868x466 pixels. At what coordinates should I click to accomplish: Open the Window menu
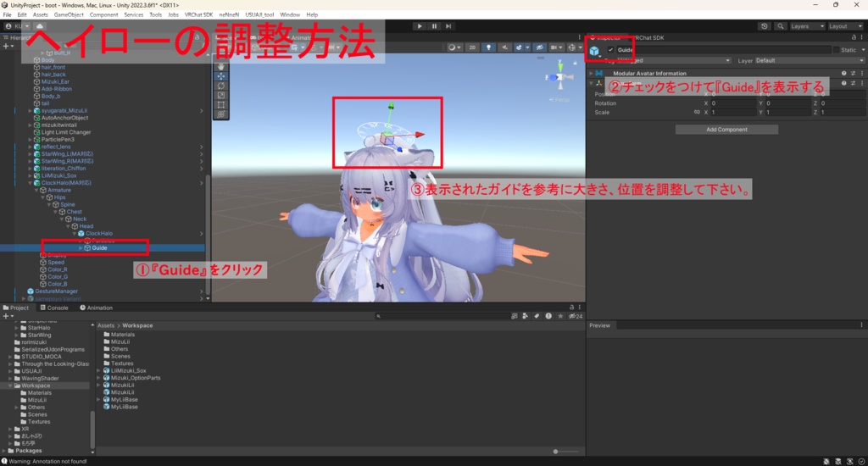[x=290, y=15]
